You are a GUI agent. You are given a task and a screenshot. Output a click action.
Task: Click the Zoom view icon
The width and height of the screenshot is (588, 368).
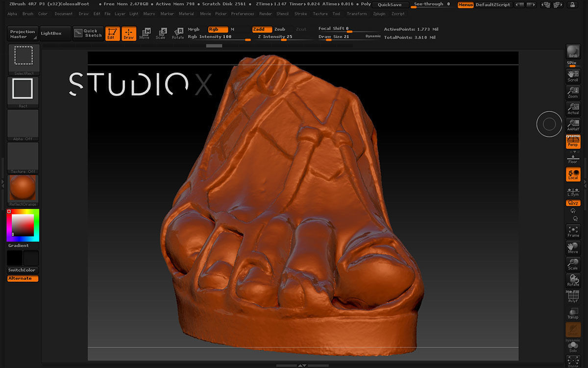pyautogui.click(x=573, y=92)
